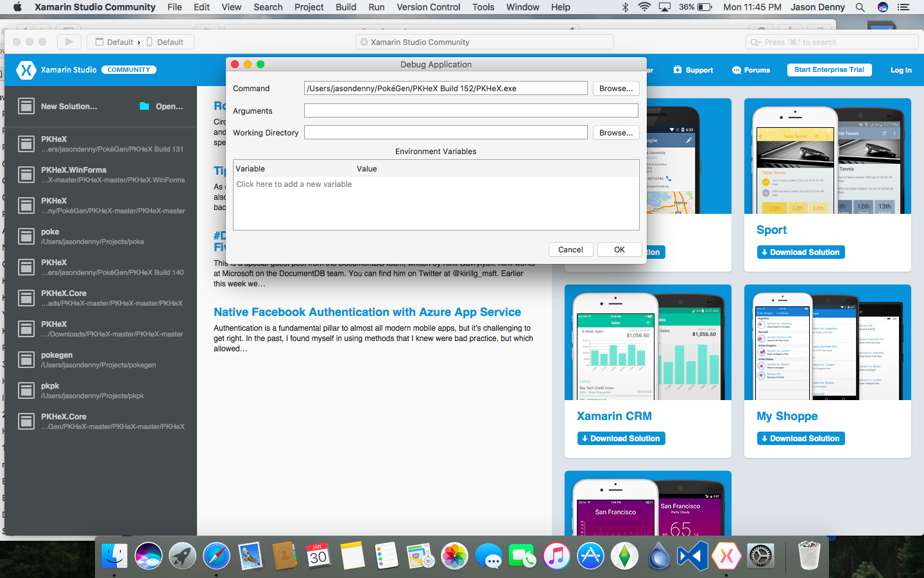Click the Open folder icon
The width and height of the screenshot is (924, 578).
tap(144, 106)
